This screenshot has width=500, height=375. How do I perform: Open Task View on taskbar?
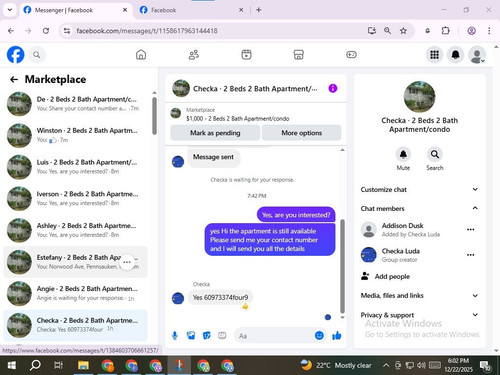coord(58,365)
